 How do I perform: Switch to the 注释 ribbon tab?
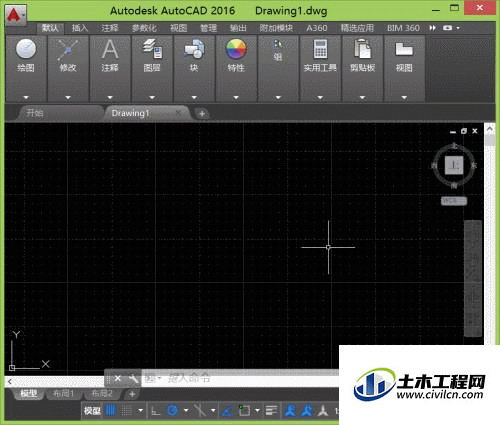(x=110, y=28)
